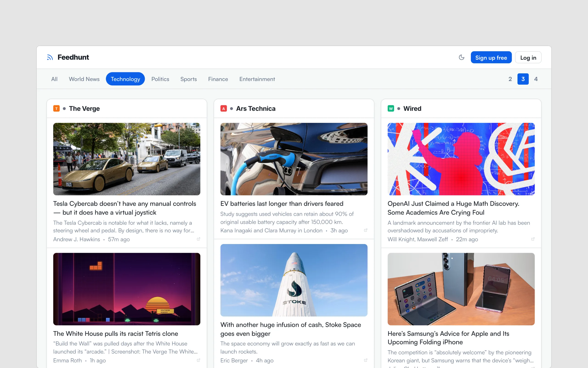Open the Samsung folding iPhone advice headline

[x=448, y=338]
